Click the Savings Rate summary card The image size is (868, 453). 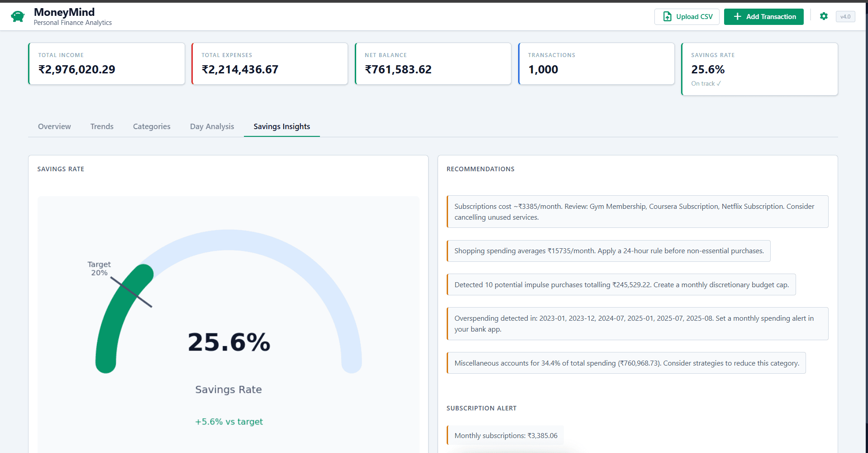point(759,69)
